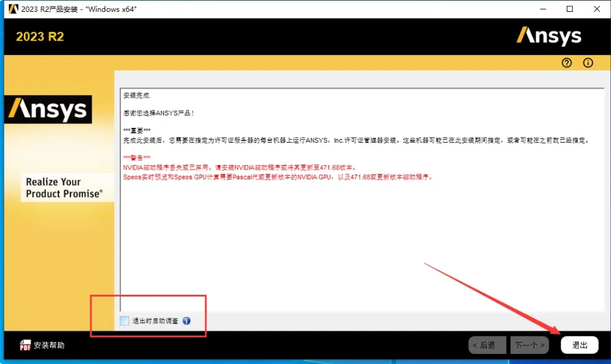Click the 感谢您选择ANSYS产品 line
The width and height of the screenshot is (611, 364).
tap(158, 113)
